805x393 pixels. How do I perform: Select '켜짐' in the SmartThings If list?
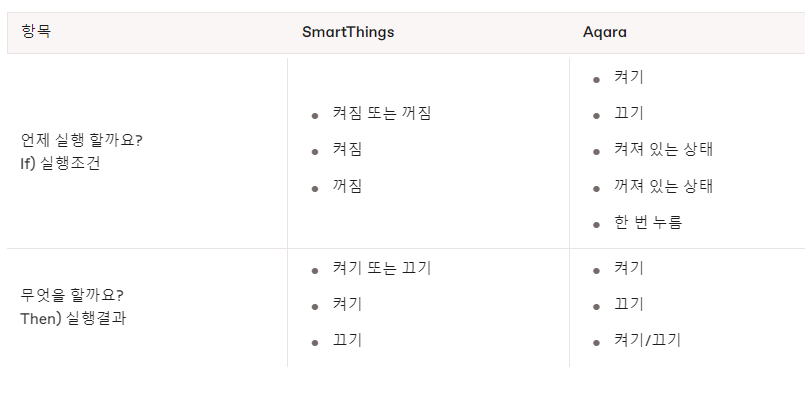point(348,149)
